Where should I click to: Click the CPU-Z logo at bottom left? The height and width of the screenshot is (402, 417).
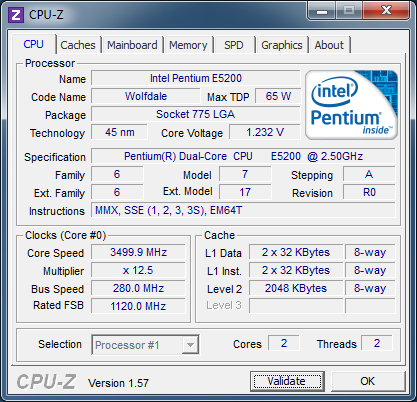coord(46,382)
